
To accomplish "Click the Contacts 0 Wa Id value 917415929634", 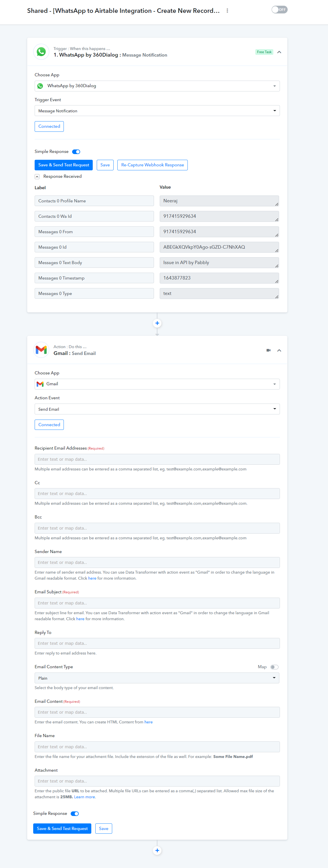I will click(x=219, y=216).
